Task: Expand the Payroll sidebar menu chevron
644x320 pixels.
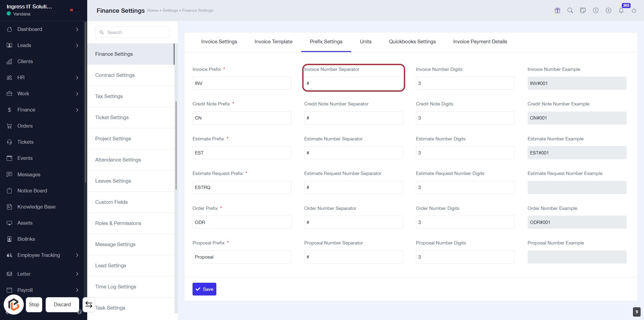Action: (x=77, y=290)
